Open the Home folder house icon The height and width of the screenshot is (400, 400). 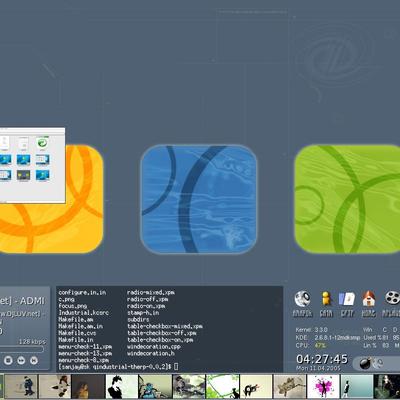click(x=368, y=299)
